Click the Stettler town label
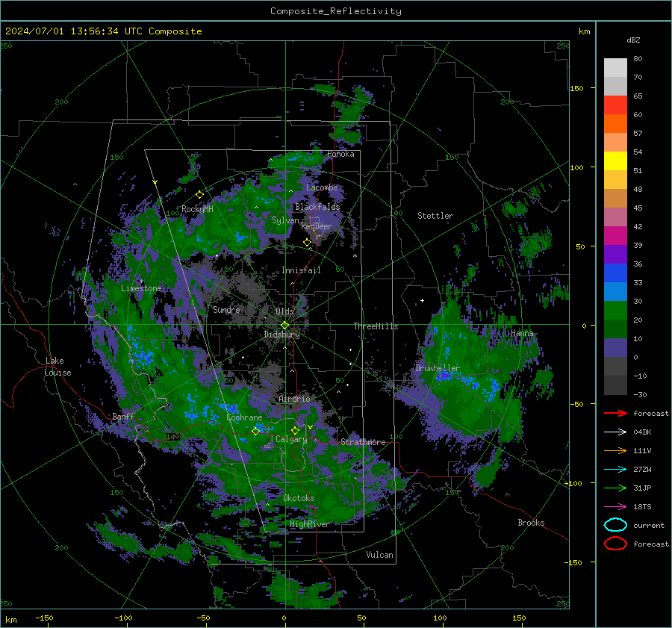Screen dimensions: 672x628 click(435, 216)
